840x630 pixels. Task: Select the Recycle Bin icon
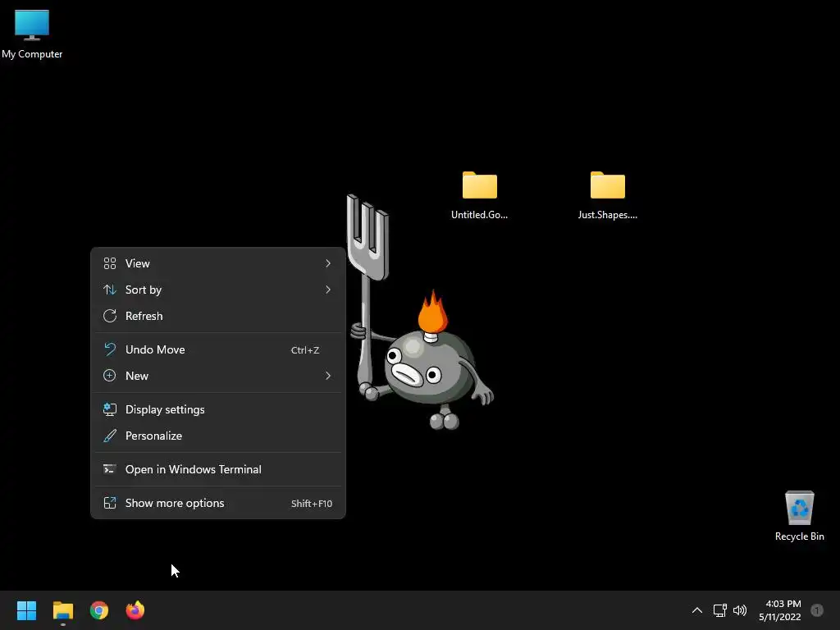tap(799, 516)
